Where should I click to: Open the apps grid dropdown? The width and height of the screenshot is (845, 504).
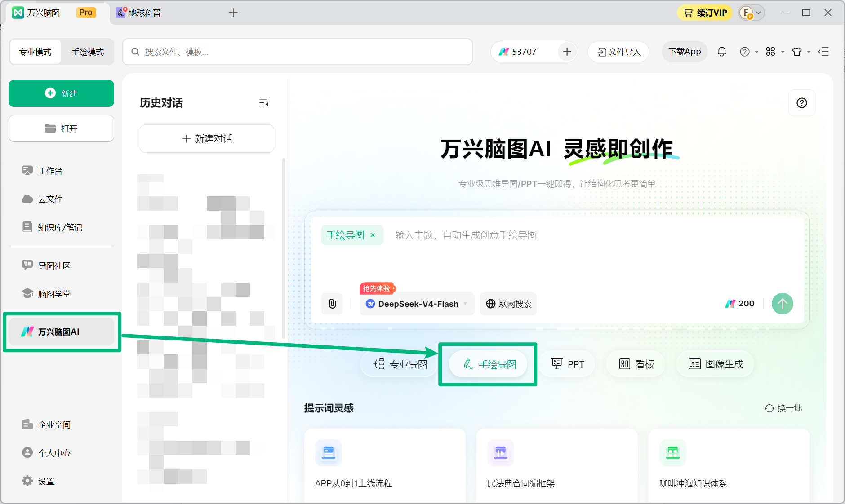(775, 52)
